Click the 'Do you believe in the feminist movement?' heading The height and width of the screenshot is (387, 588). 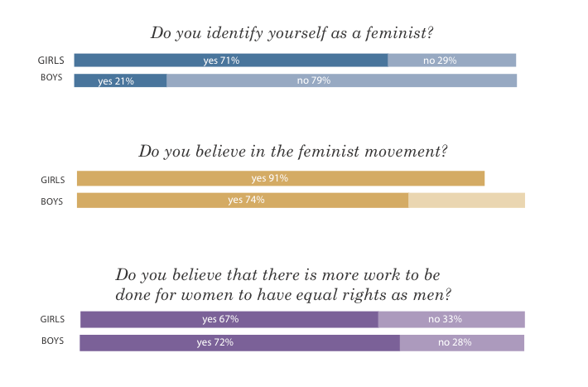(x=293, y=152)
